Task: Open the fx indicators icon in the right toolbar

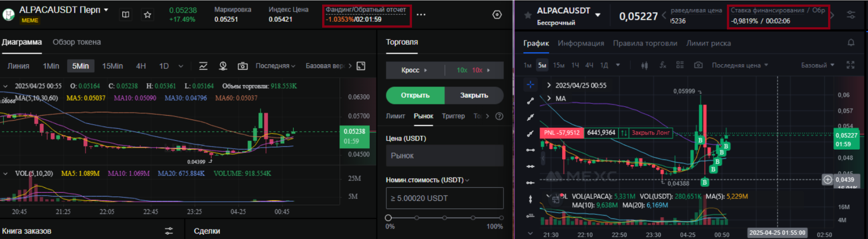Action: tap(662, 65)
